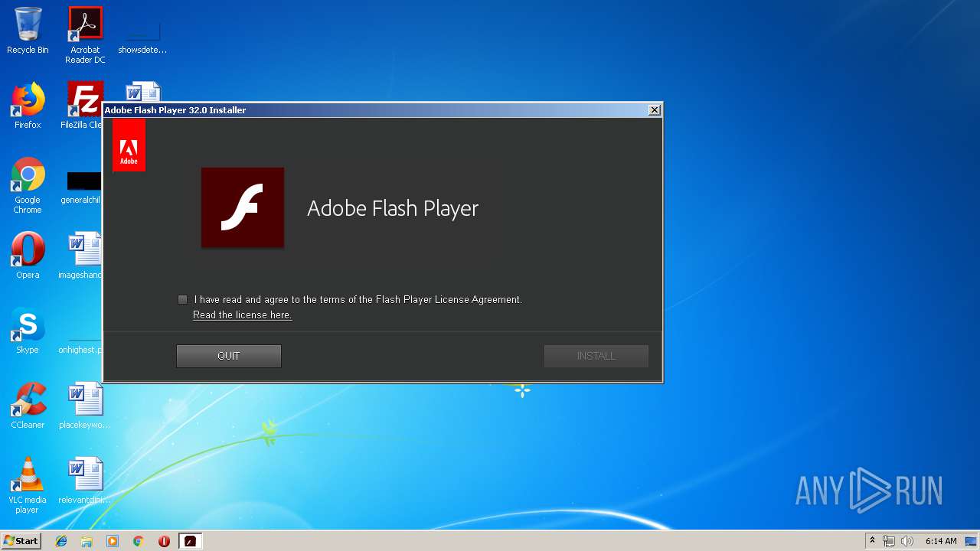Show hidden system tray icons
Image resolution: width=980 pixels, height=551 pixels.
click(x=872, y=541)
